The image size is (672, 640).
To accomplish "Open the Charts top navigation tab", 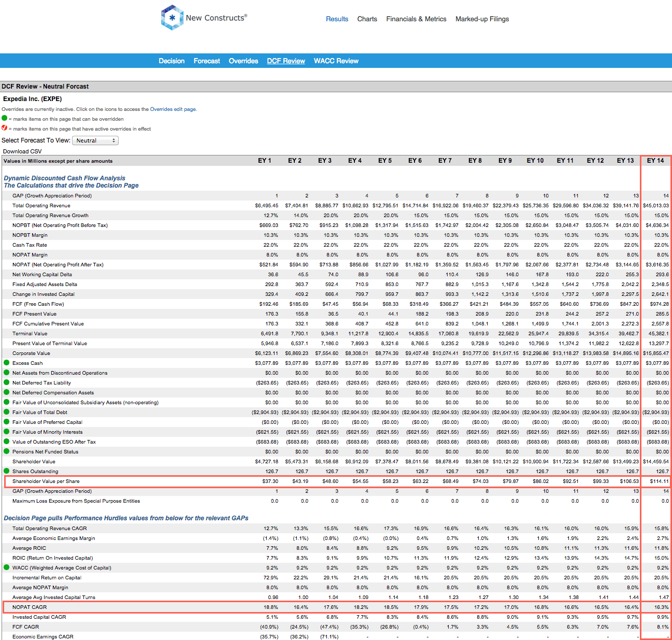I will click(x=367, y=19).
